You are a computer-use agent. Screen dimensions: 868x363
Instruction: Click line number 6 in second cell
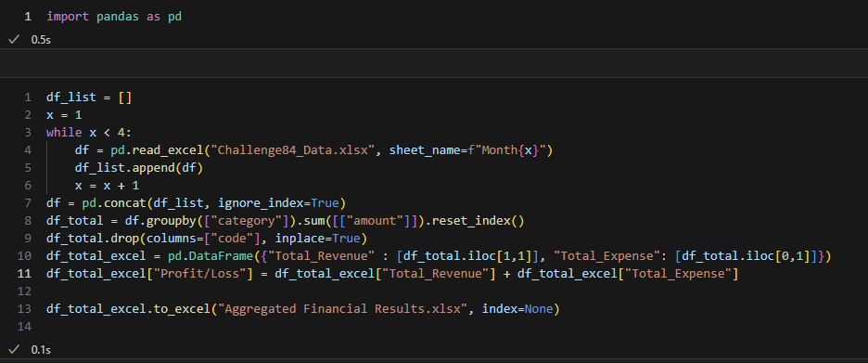pyautogui.click(x=28, y=185)
